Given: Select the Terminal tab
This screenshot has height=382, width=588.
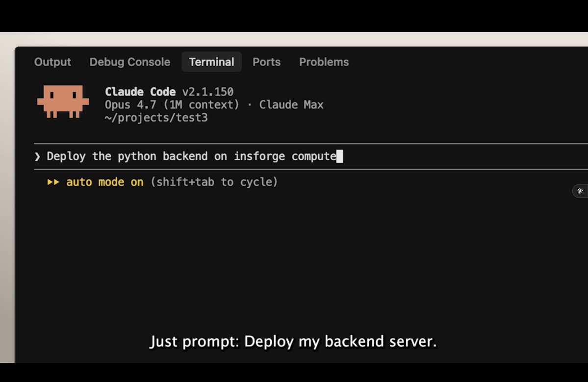Looking at the screenshot, I should click(211, 62).
